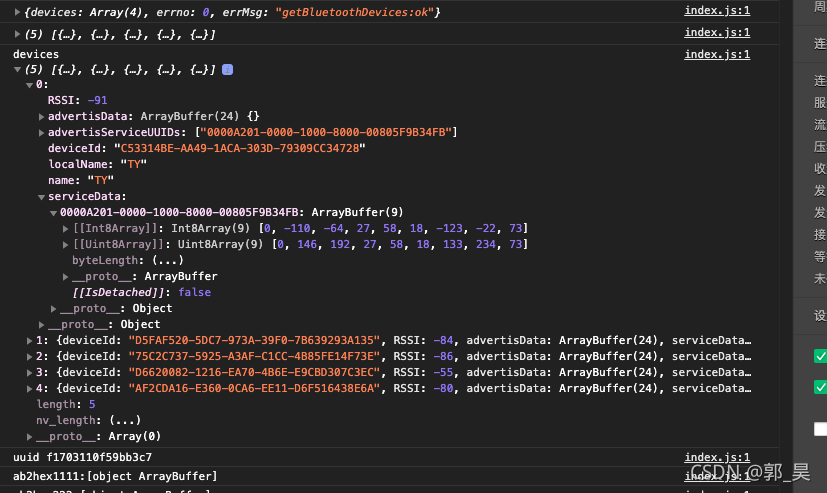Collapse array item 0
This screenshot has height=493, width=827.
[x=30, y=85]
